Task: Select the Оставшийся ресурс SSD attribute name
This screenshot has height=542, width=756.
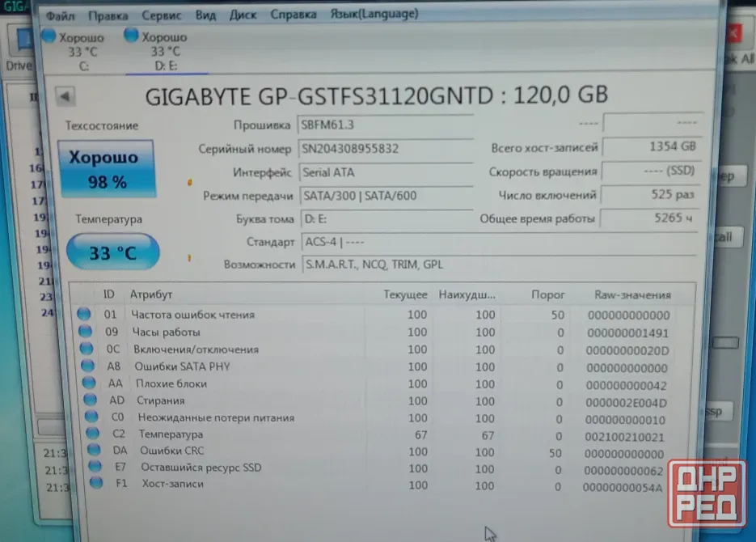Action: [x=201, y=468]
